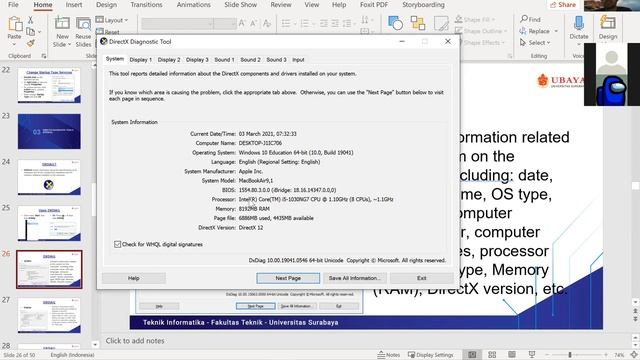Expand the Replace dropdown arrow
Viewport: 640px width, 360px height.
pyautogui.click(x=556, y=31)
